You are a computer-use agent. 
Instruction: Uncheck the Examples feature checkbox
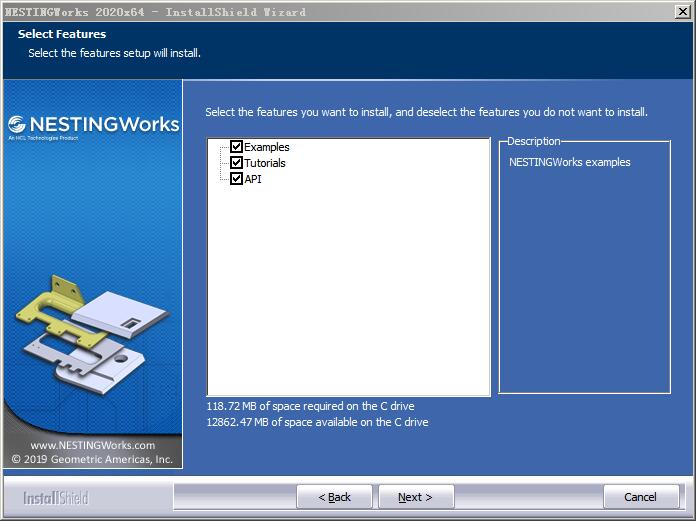click(x=236, y=146)
